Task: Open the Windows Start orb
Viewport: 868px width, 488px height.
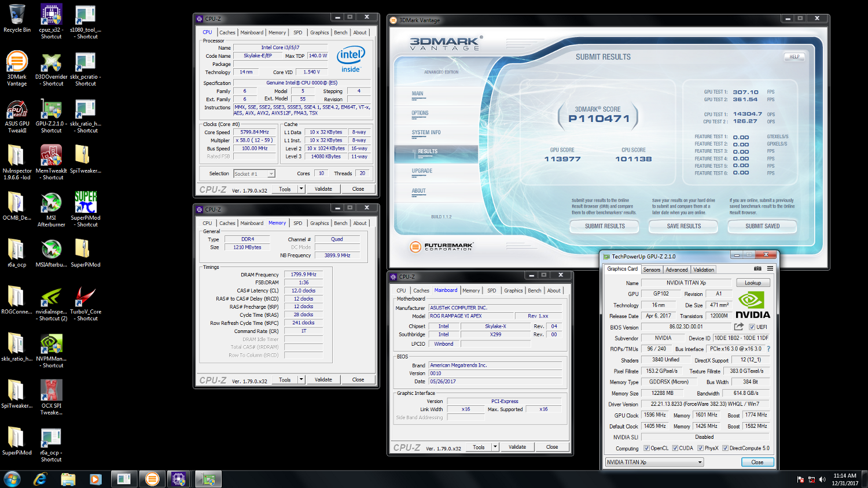Action: click(12, 479)
